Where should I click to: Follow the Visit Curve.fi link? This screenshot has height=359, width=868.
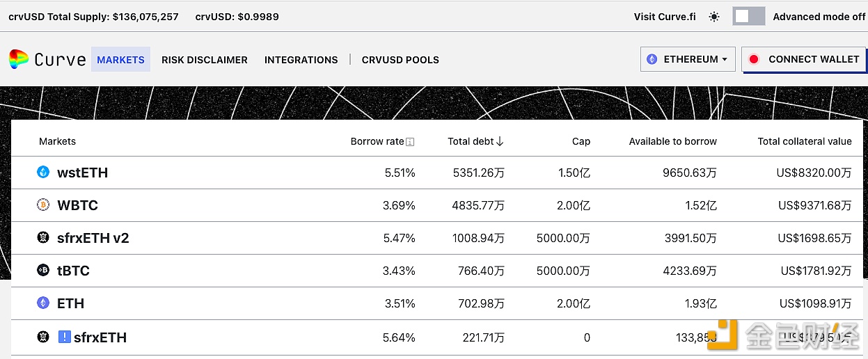[x=665, y=17]
